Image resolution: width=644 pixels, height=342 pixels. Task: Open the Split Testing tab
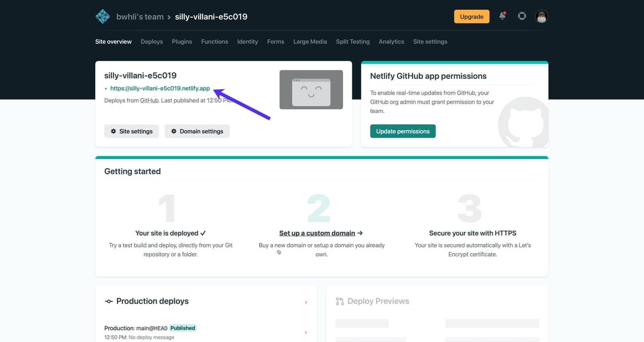[352, 42]
